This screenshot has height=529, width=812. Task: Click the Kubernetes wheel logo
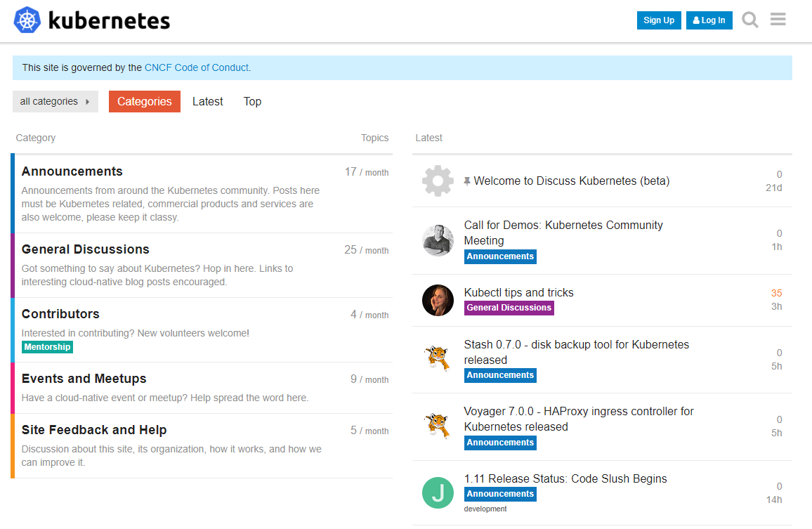coord(28,20)
